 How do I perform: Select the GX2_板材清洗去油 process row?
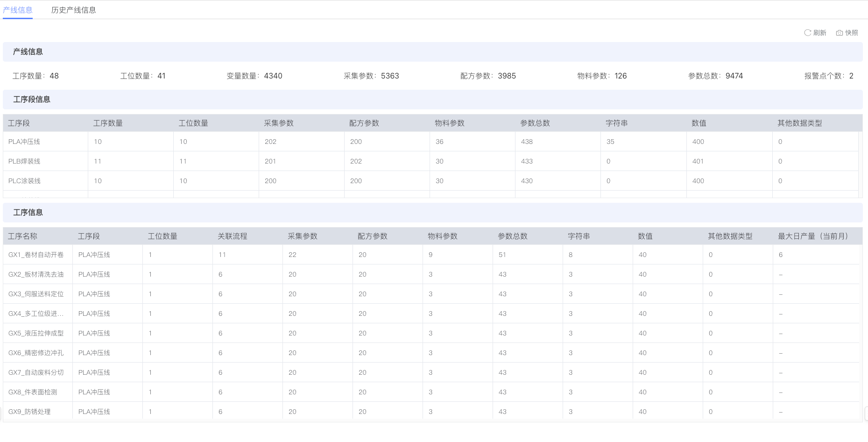pos(36,274)
